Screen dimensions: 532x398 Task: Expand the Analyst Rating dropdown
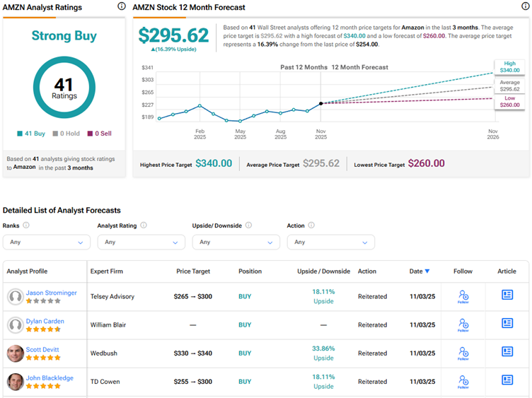[x=141, y=242]
